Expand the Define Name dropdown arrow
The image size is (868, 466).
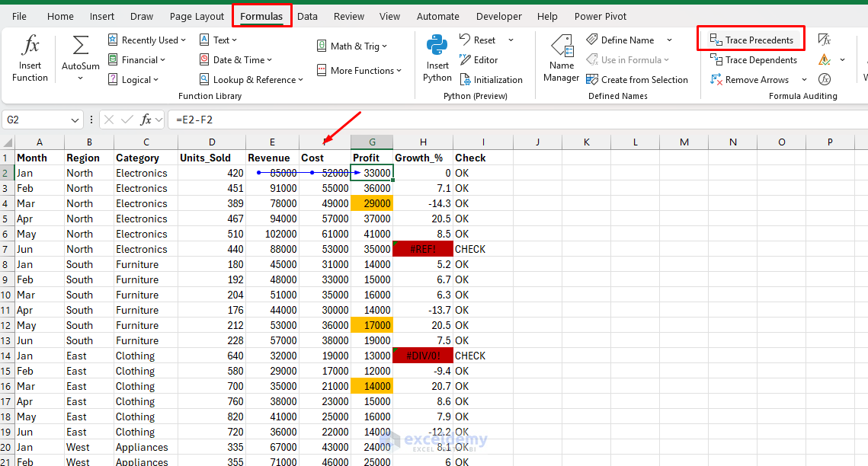(x=669, y=40)
